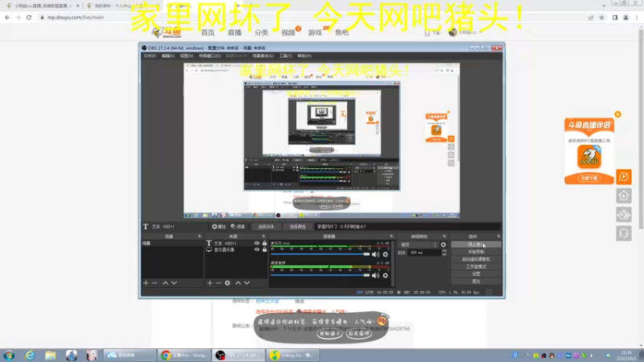Pop out the audio mixer dock panel
This screenshot has width=644, height=362.
coord(391,237)
